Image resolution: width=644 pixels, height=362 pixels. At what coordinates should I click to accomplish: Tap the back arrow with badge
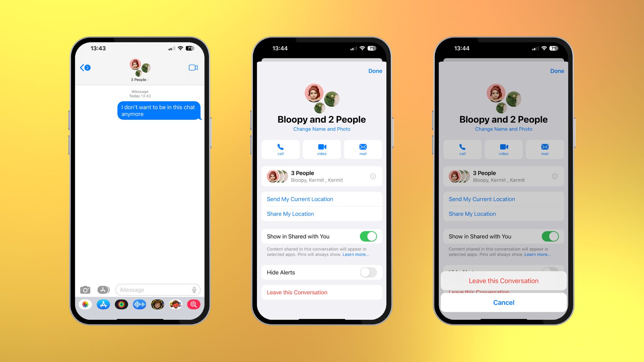point(85,68)
